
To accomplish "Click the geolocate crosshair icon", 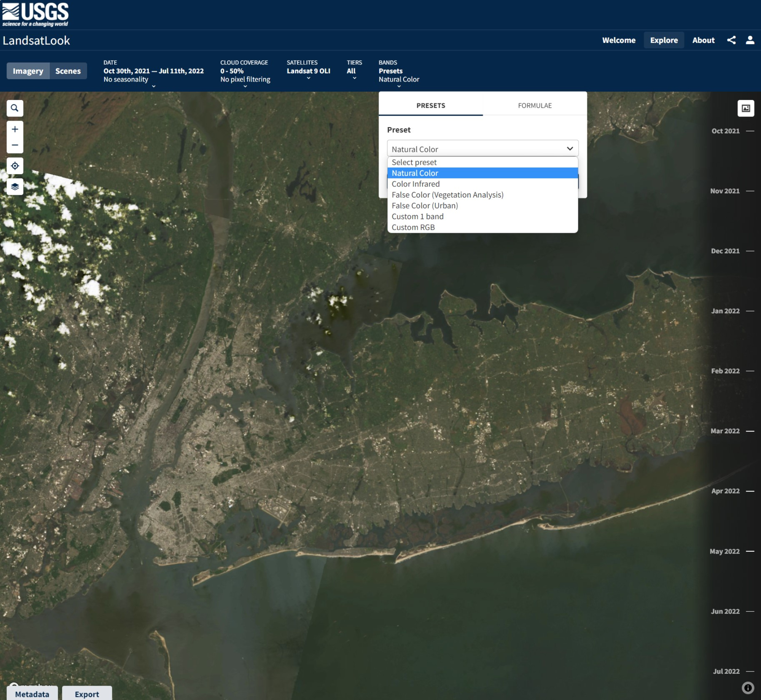I will pyautogui.click(x=15, y=166).
